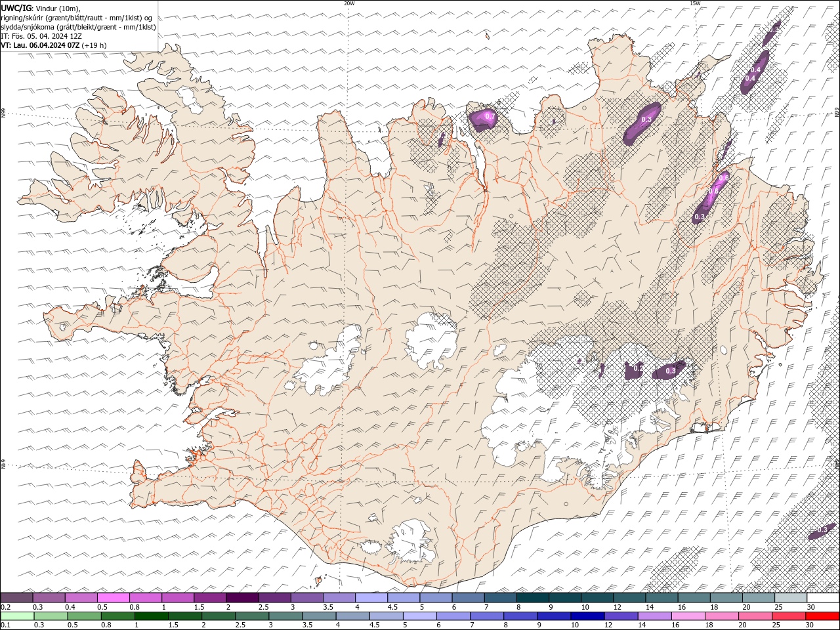Pick the darkest green 1 swatch, lower scale
The height and width of the screenshot is (630, 840).
click(x=151, y=616)
